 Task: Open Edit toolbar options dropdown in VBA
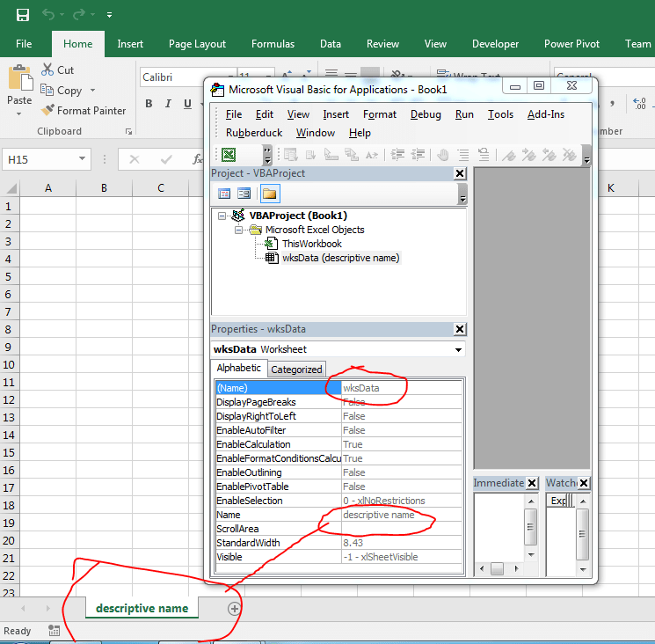(x=586, y=156)
